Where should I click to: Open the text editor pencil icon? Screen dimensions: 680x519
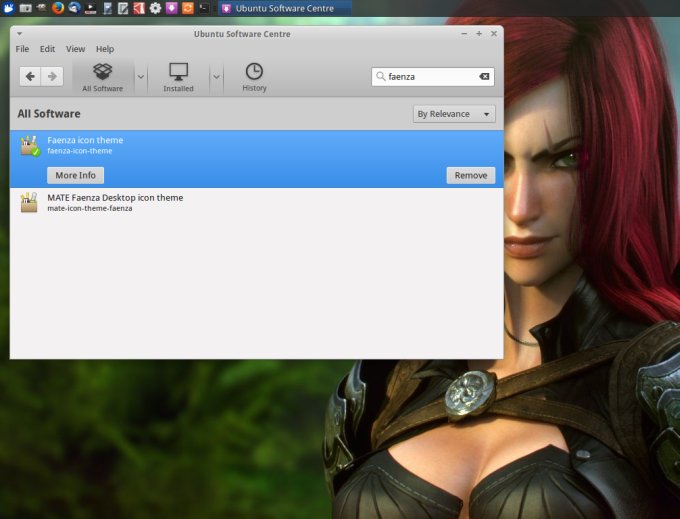123,8
